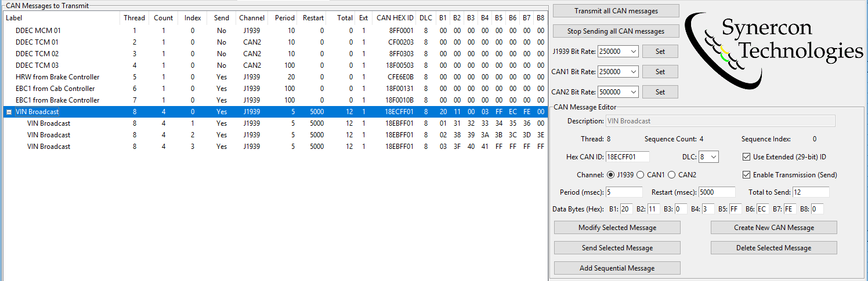Click the Hex CAN ID input field
868x281 pixels.
[x=627, y=157]
